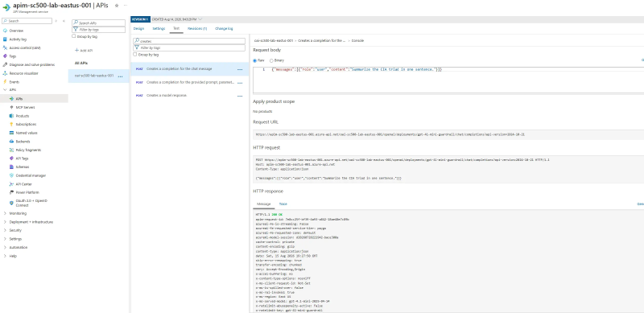This screenshot has height=313, width=644.
Task: Open Diagnose and solve problems wrench icon
Action: click(x=5, y=64)
